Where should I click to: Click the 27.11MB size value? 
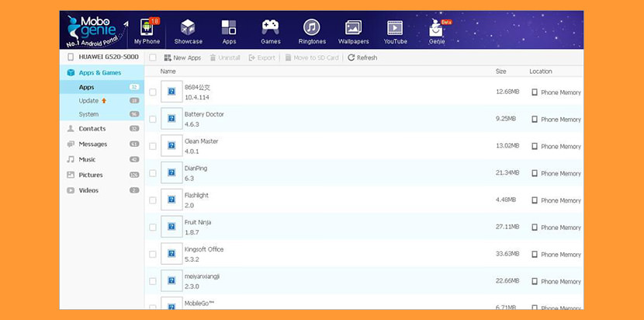507,227
